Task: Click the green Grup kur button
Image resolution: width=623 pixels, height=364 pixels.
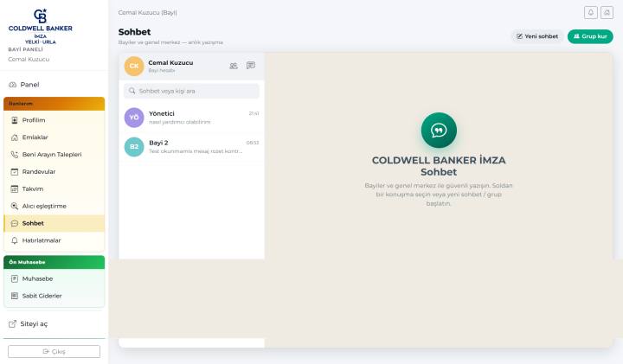Action: 590,36
